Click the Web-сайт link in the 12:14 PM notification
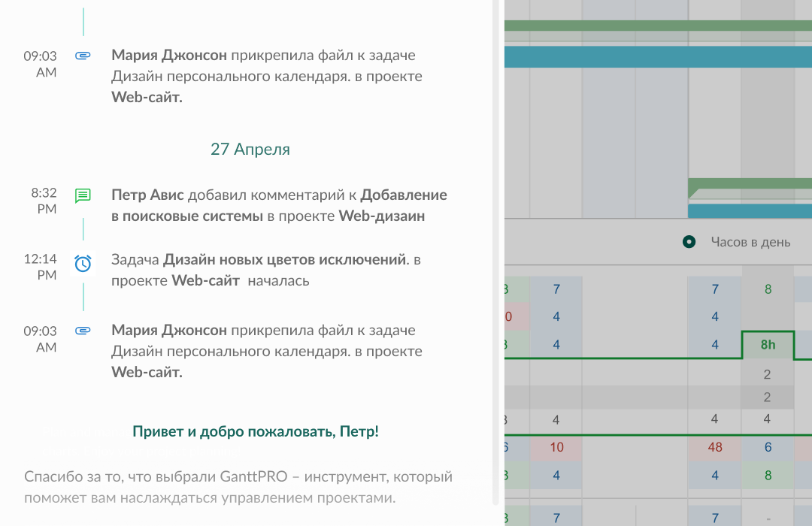This screenshot has width=812, height=526. pos(205,280)
